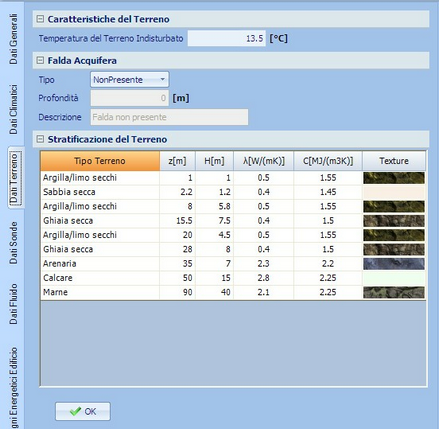Select the Arenaria blue texture thumbnail

click(x=394, y=264)
